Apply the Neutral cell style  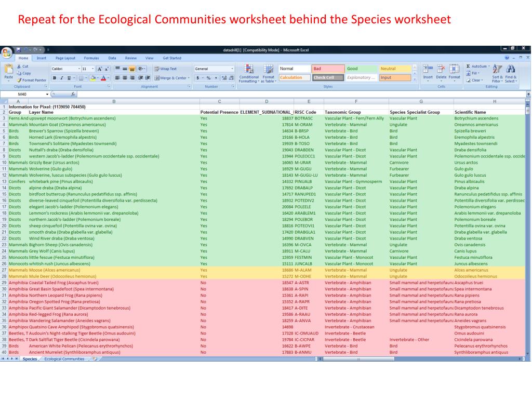(x=395, y=69)
